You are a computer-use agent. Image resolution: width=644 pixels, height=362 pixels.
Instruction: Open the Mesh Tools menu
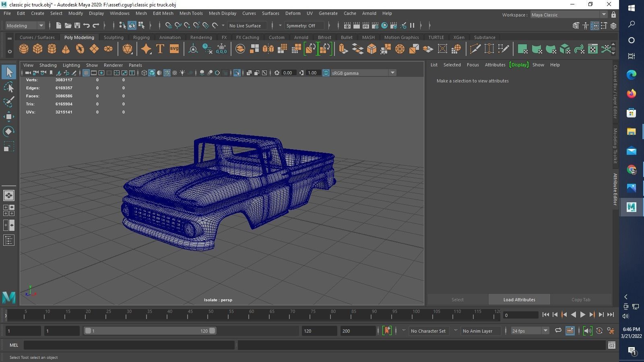(191, 13)
